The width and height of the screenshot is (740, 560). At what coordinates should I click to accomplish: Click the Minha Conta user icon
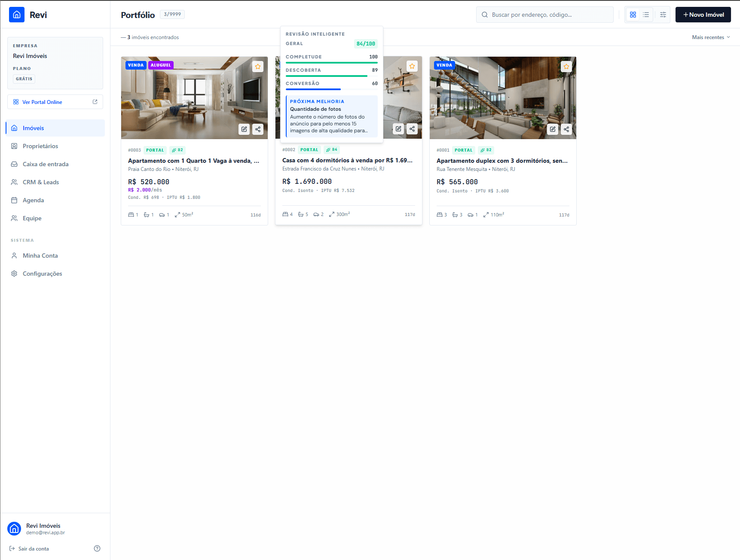[14, 256]
